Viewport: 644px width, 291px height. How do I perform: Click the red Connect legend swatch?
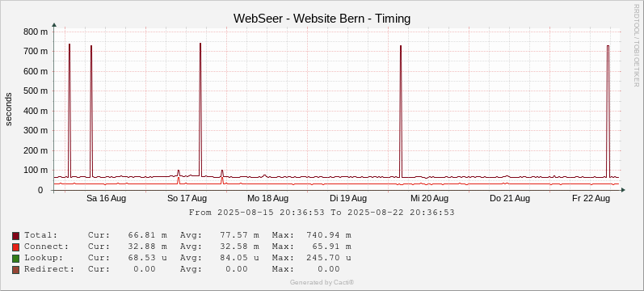[15, 247]
